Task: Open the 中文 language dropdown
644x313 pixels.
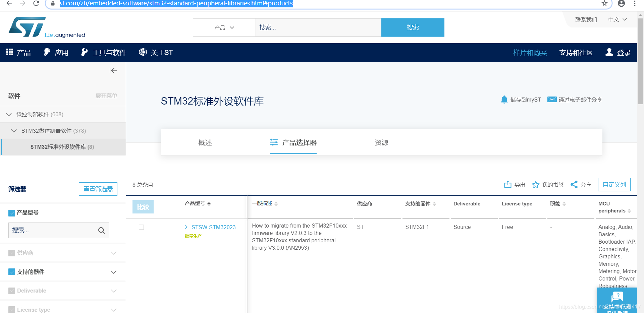Action: 618,19
